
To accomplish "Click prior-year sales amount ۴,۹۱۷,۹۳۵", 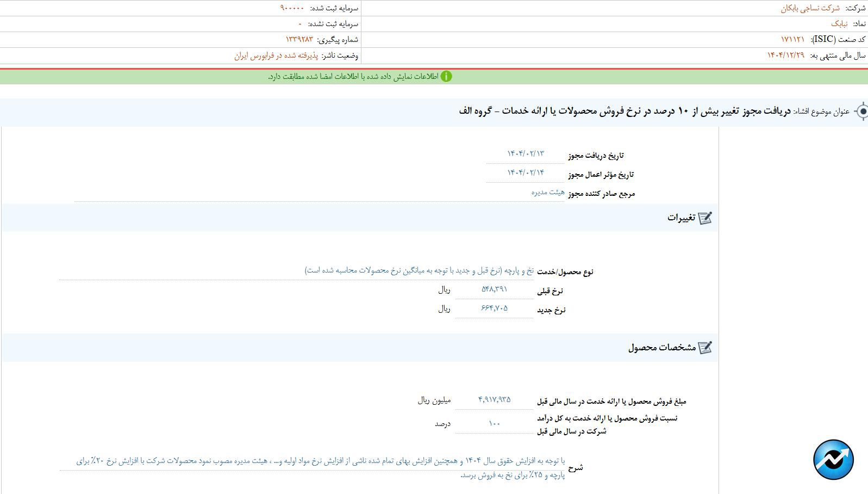I will (495, 400).
